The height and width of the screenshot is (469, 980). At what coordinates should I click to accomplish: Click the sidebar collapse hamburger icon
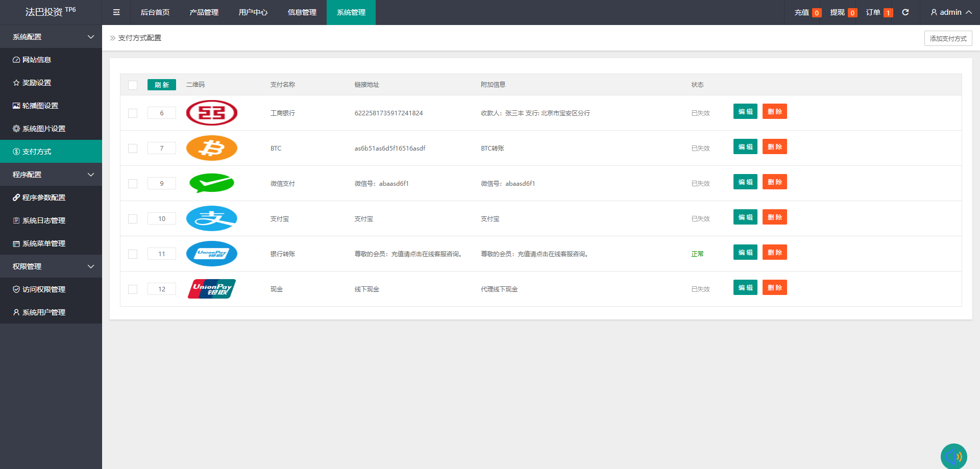point(116,12)
